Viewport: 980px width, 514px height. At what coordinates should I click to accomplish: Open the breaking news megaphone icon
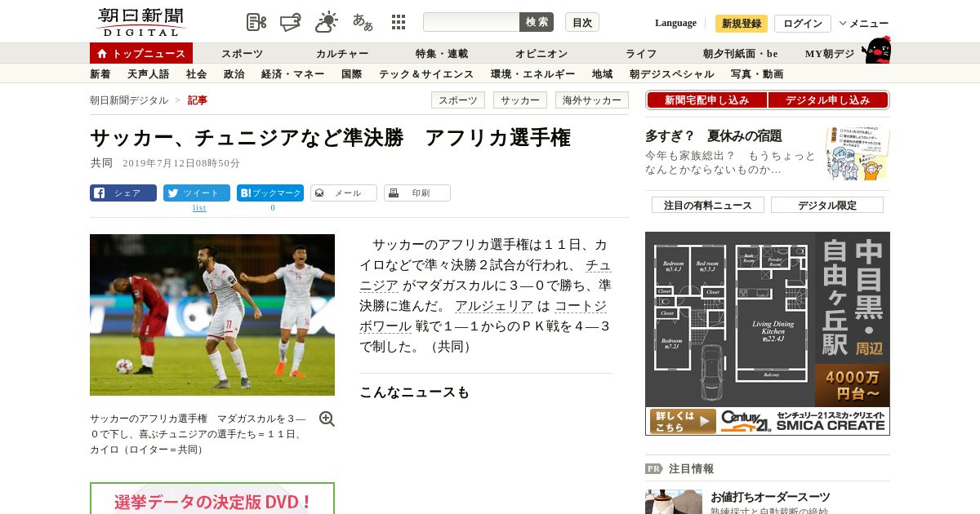[292, 22]
